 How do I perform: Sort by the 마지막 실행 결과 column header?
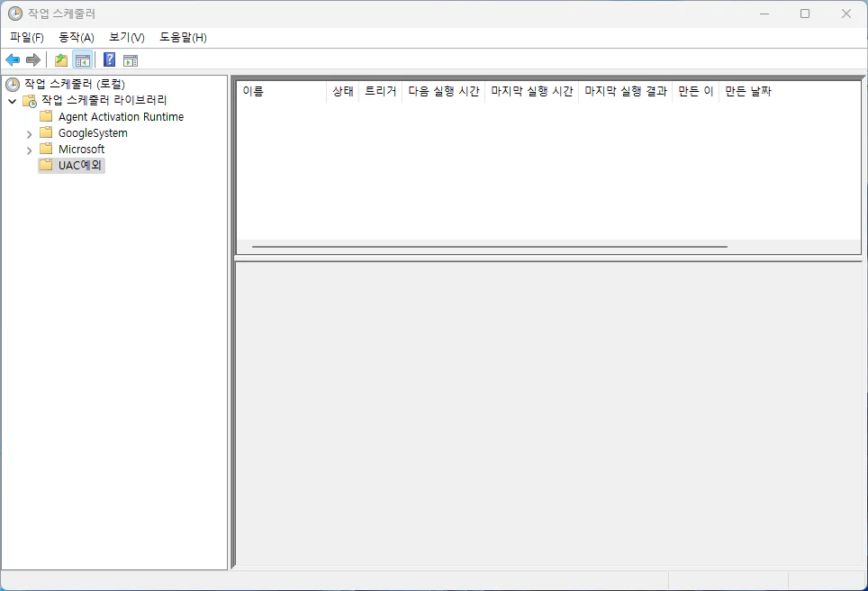(626, 91)
